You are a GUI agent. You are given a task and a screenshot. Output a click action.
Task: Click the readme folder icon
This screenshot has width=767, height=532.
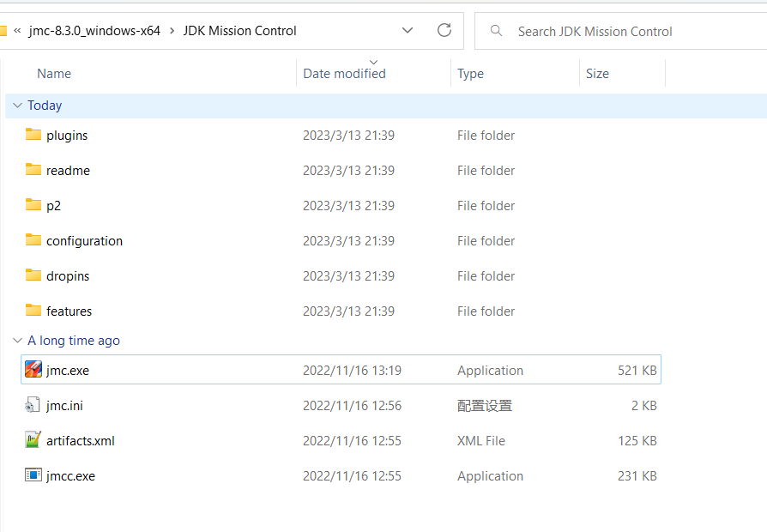(33, 169)
